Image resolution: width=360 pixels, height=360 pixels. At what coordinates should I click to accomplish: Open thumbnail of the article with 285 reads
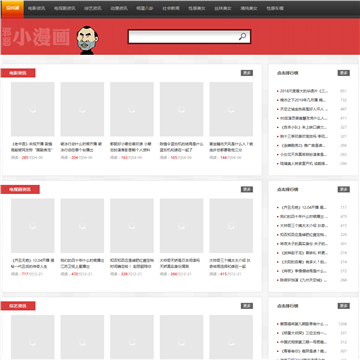[x=33, y=109]
